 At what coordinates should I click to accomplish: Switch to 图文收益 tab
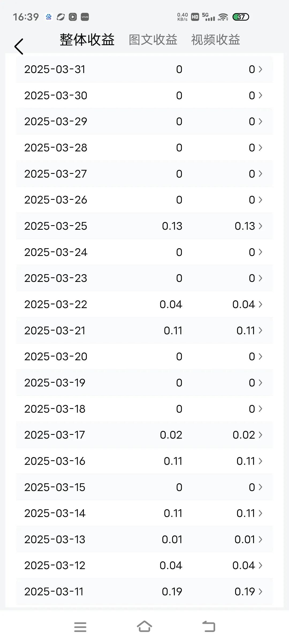click(153, 40)
